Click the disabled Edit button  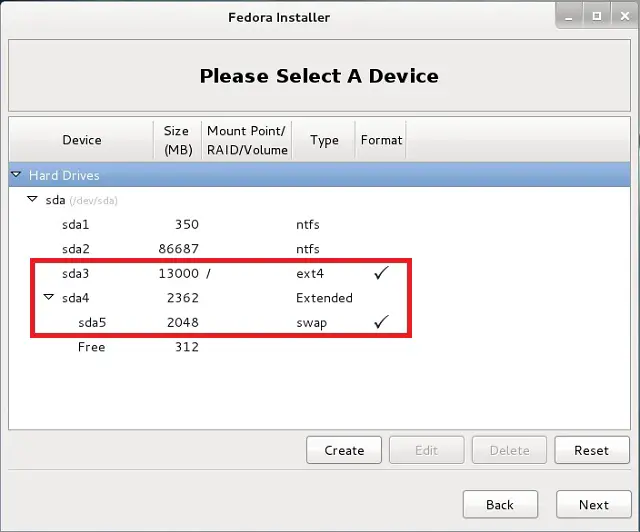pyautogui.click(x=427, y=450)
